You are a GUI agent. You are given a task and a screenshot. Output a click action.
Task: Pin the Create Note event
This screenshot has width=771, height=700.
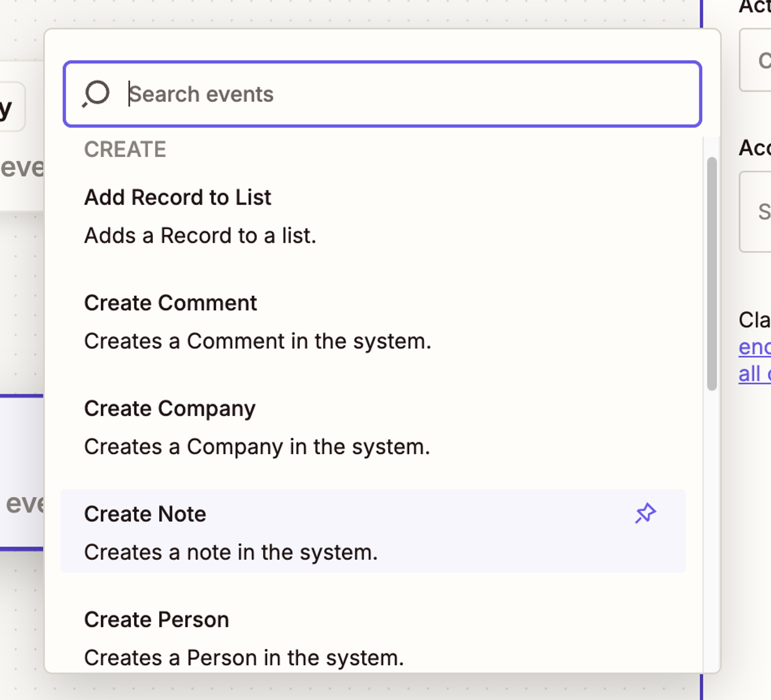click(x=645, y=513)
